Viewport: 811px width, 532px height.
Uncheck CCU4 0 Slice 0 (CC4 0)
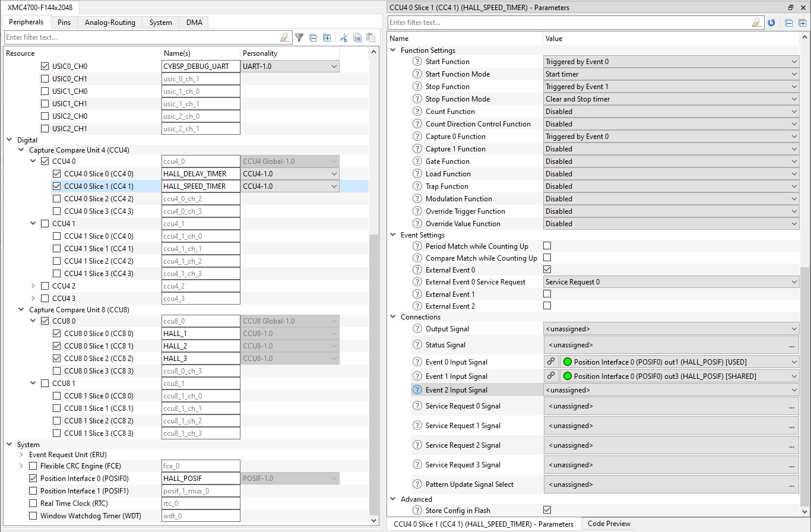click(x=57, y=174)
